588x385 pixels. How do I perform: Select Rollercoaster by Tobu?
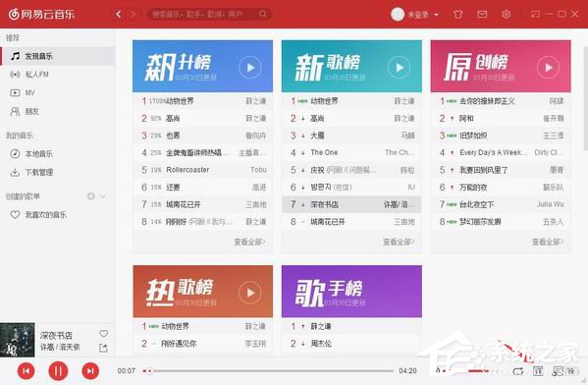[203, 170]
